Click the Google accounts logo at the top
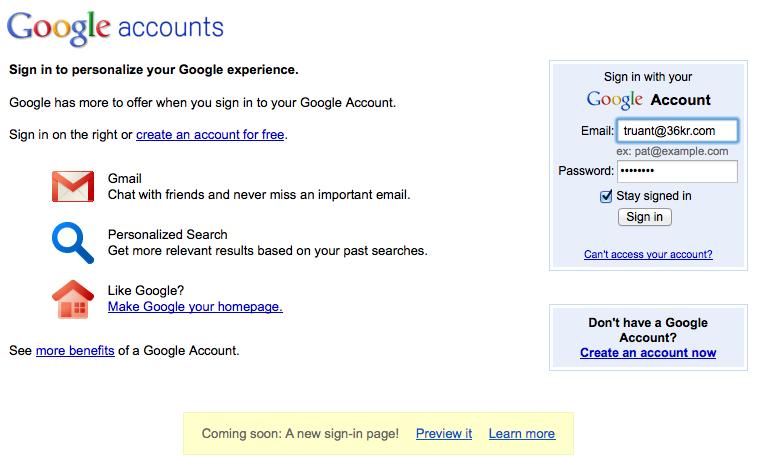The width and height of the screenshot is (758, 457). click(115, 28)
